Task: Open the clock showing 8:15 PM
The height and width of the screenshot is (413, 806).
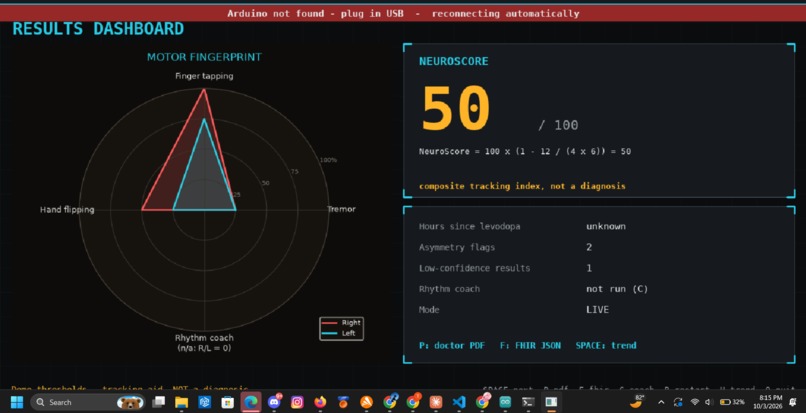Action: pos(770,402)
